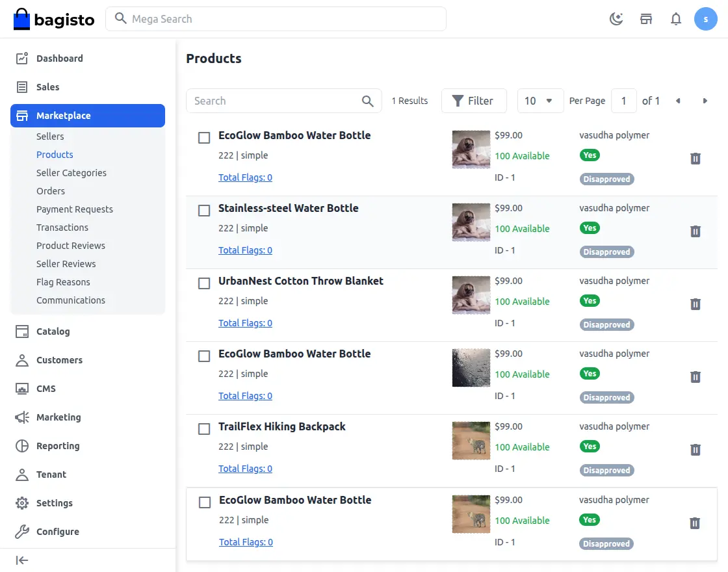The height and width of the screenshot is (572, 728).
Task: Tick the first EcoGlow Bamboo Water Bottle checkbox
Action: pyautogui.click(x=204, y=138)
